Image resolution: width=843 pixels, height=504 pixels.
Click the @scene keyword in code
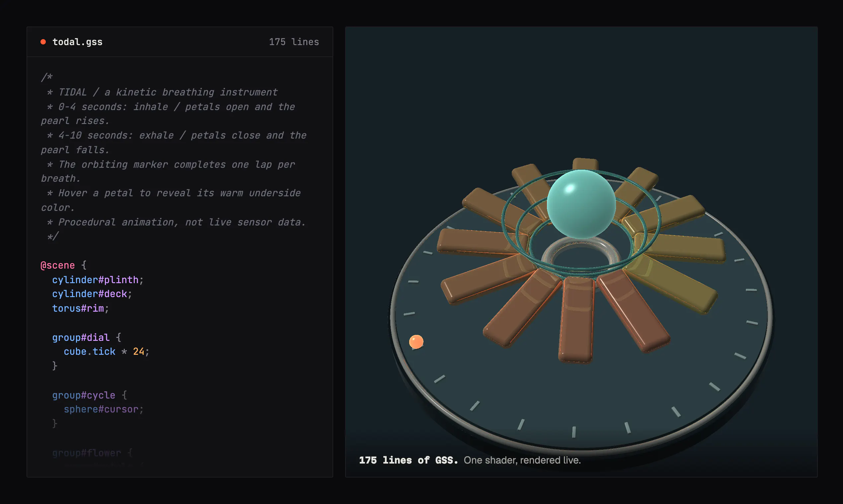coord(57,265)
